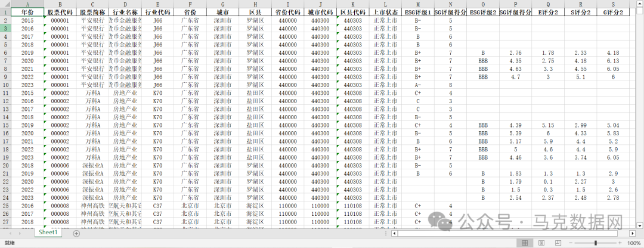Open the Sheet1 tab
The height and width of the screenshot is (248, 644).
coord(49,232)
